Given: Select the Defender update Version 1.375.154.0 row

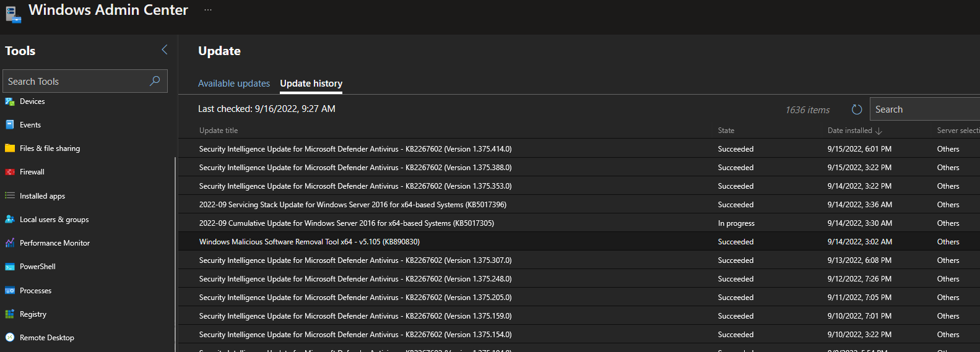Looking at the screenshot, I should coord(579,335).
